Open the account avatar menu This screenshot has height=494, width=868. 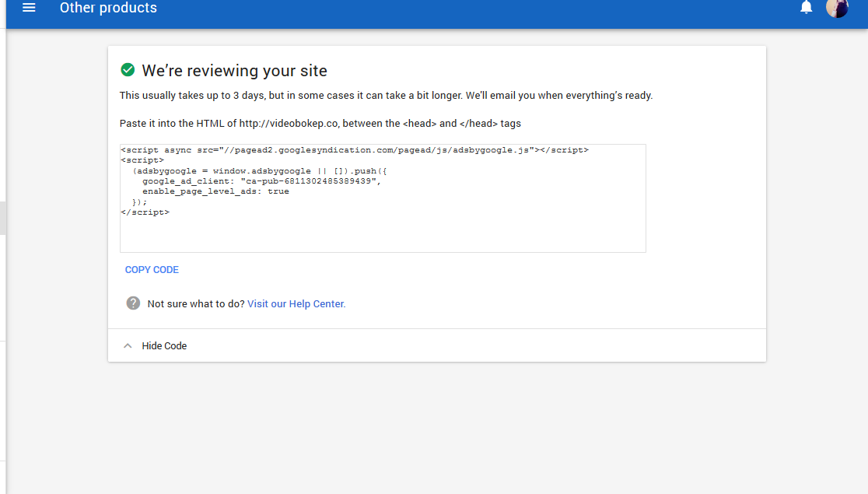(x=836, y=8)
